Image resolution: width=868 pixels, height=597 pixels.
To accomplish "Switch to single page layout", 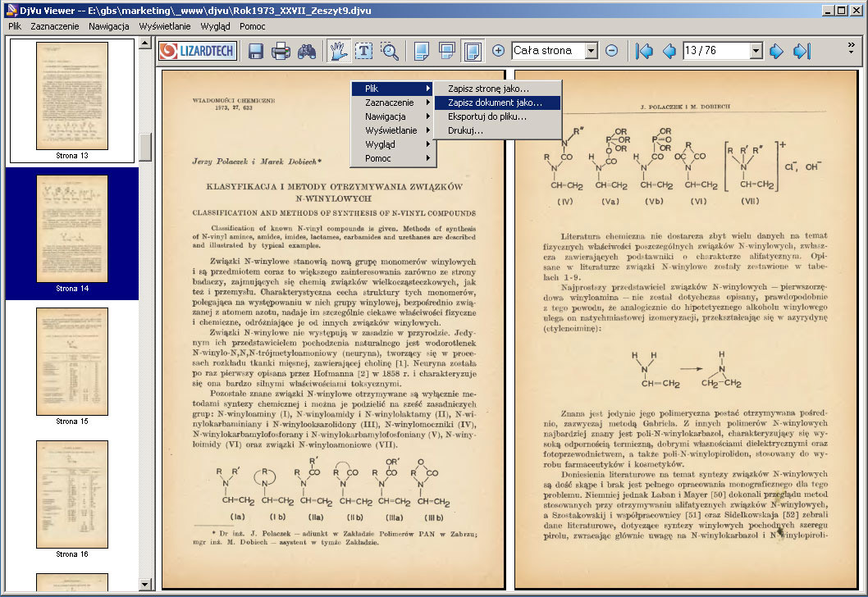I will pyautogui.click(x=421, y=52).
